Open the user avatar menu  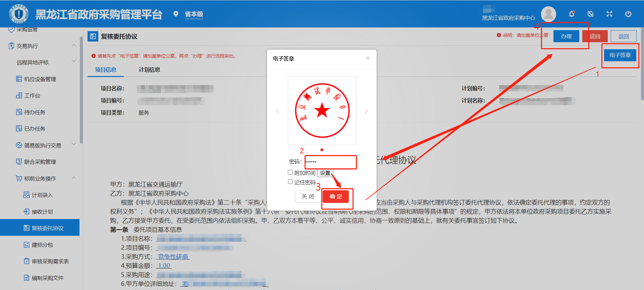548,14
